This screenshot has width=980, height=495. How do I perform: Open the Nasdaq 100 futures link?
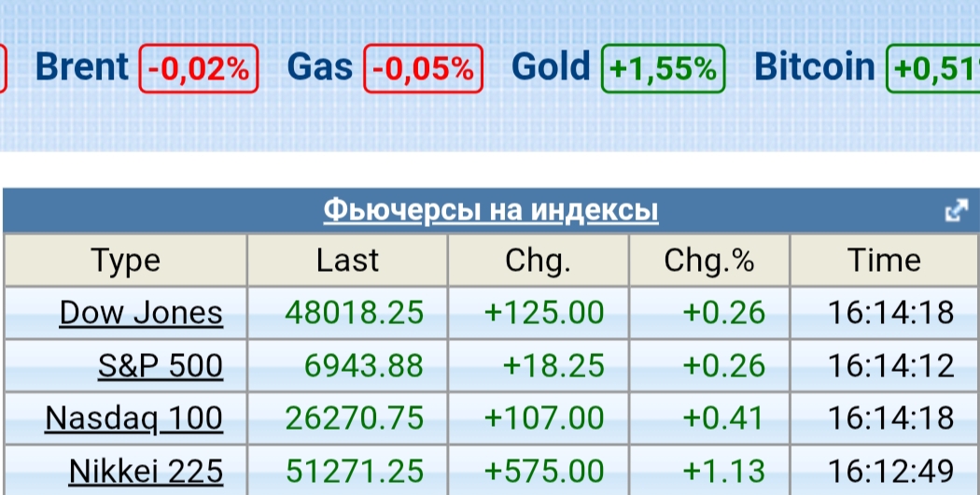click(133, 418)
